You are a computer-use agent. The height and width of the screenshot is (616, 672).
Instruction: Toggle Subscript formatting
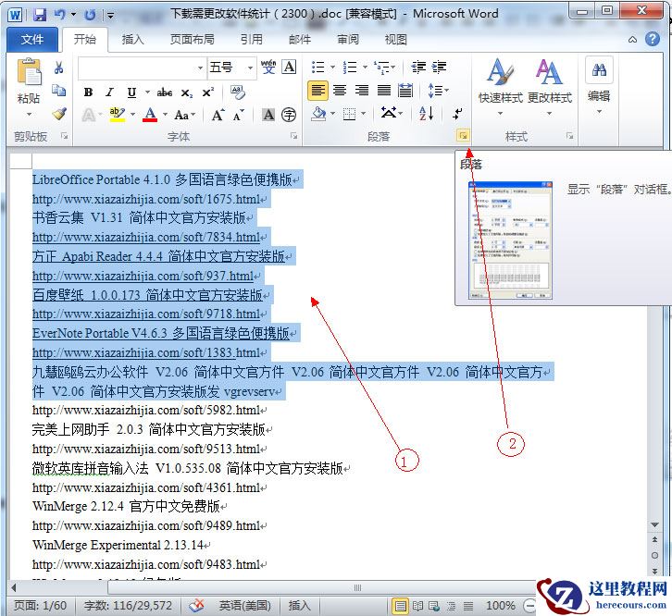(x=186, y=93)
